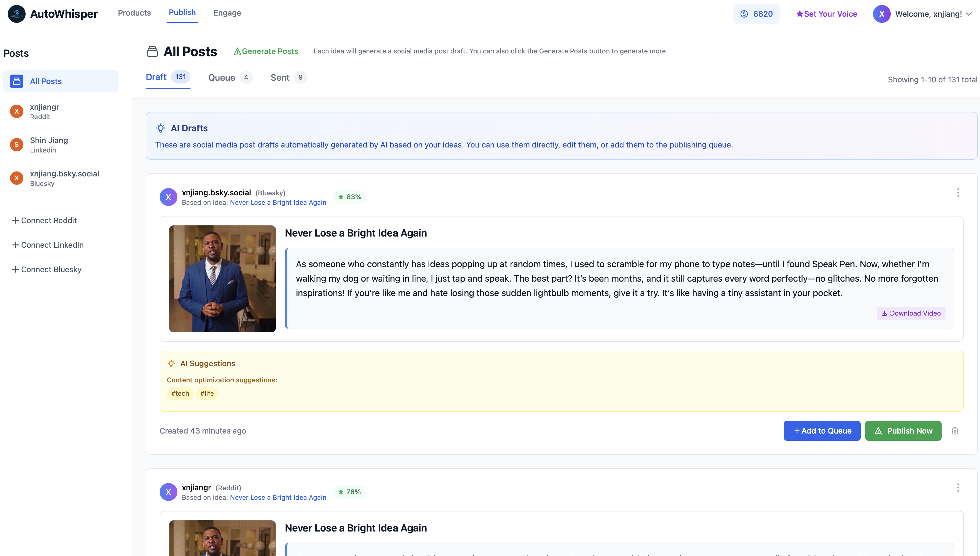Click Connect Bluesky in the sidebar
The width and height of the screenshot is (980, 556).
pos(46,269)
